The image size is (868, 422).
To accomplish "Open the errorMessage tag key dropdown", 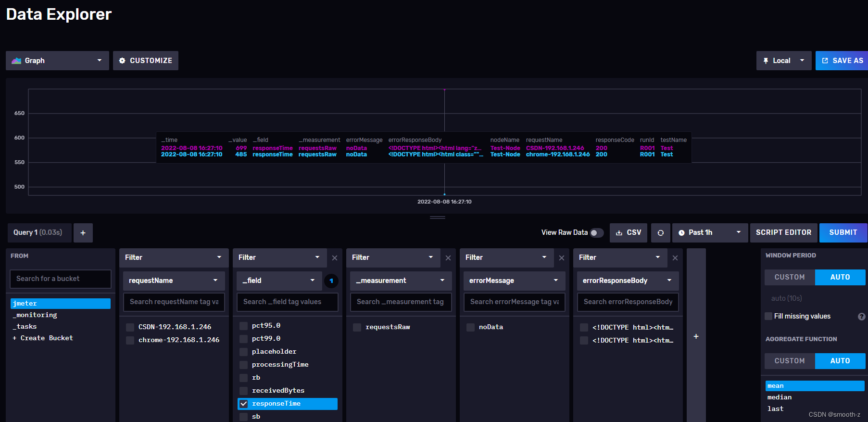I will (514, 281).
